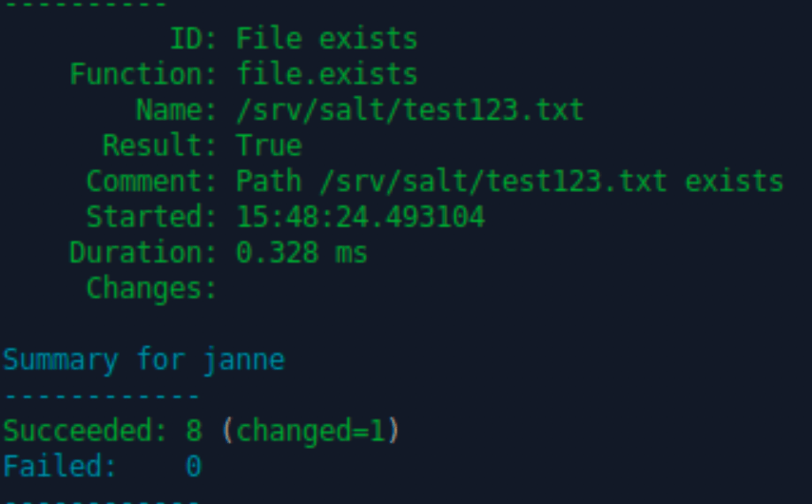Click the "Succeeded: 8" count

pyautogui.click(x=103, y=431)
